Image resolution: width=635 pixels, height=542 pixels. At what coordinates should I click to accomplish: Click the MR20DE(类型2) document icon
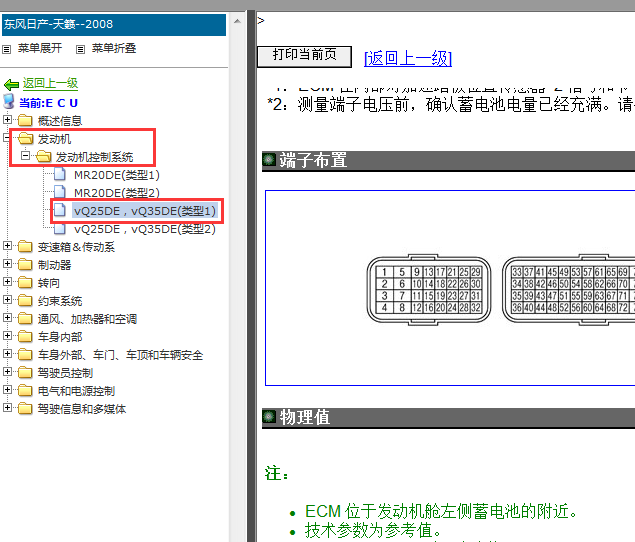[60, 192]
